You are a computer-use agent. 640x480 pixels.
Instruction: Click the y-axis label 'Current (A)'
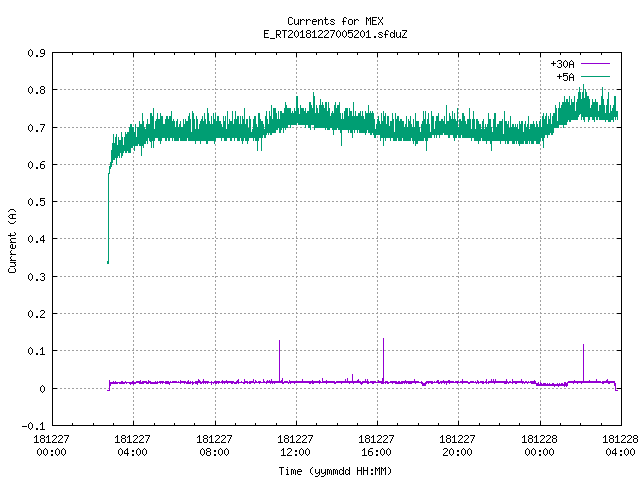pyautogui.click(x=12, y=240)
